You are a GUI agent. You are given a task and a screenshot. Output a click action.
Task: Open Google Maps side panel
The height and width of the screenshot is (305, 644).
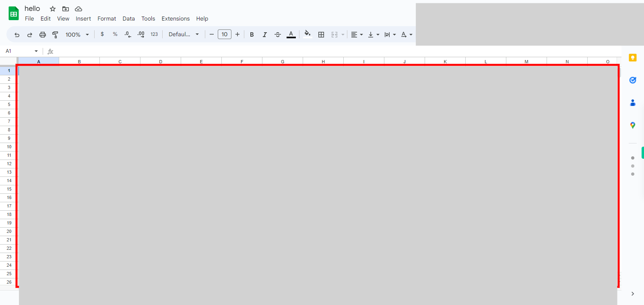coord(633,125)
